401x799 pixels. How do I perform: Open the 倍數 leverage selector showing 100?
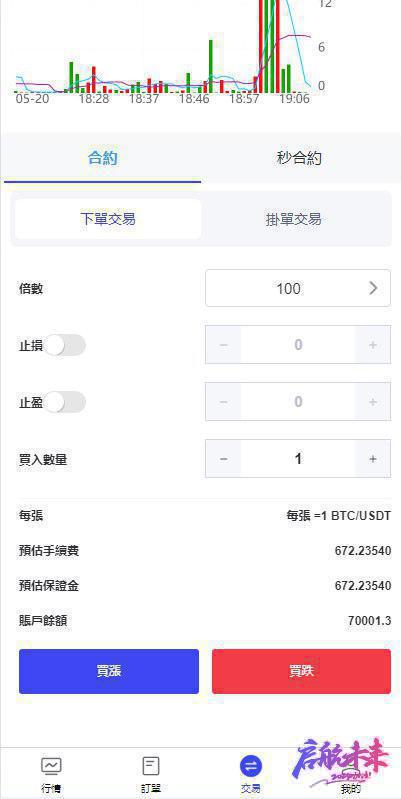pos(298,288)
